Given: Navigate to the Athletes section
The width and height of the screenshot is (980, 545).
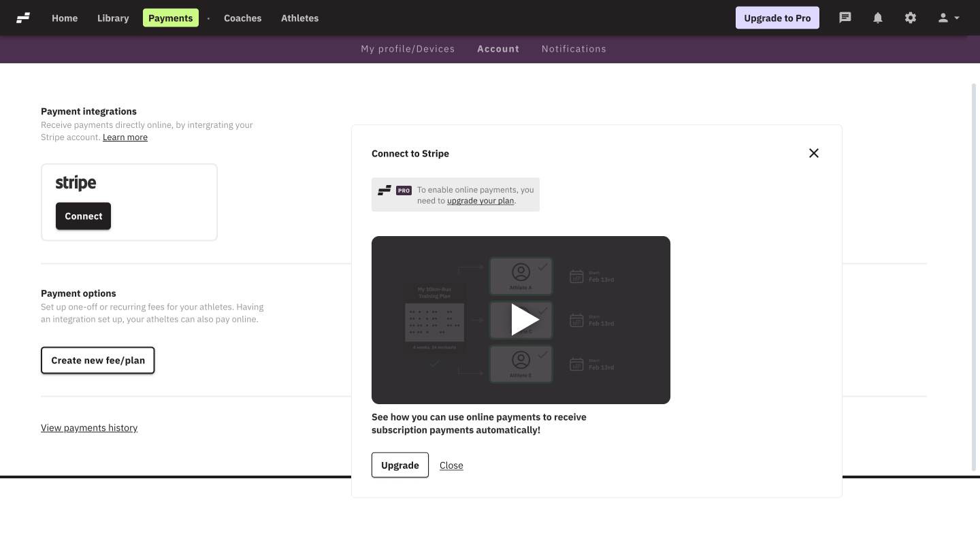Looking at the screenshot, I should click(299, 18).
